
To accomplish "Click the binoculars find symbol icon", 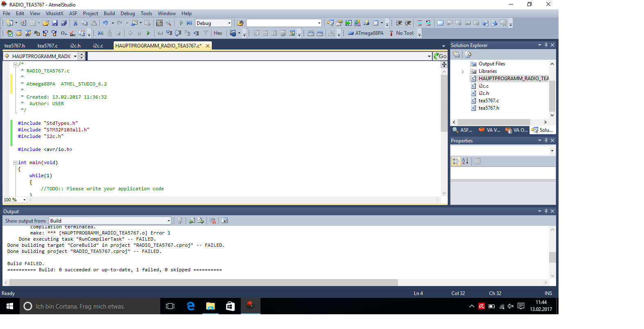I will coord(37,33).
